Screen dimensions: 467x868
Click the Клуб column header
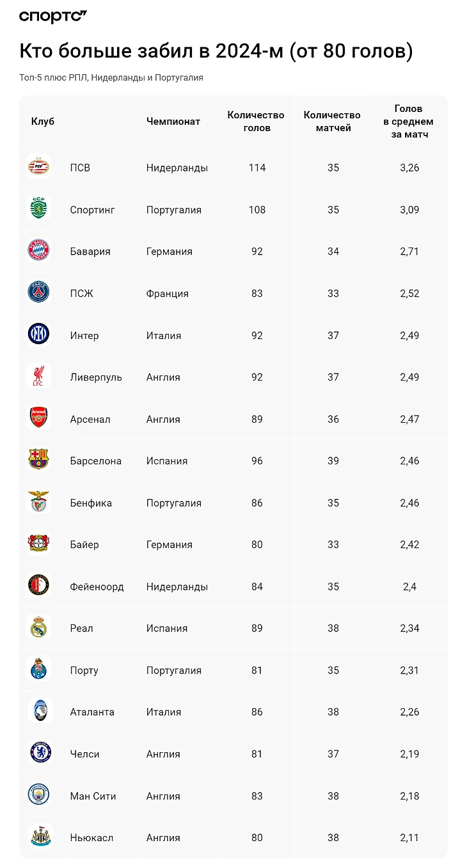[x=43, y=122]
